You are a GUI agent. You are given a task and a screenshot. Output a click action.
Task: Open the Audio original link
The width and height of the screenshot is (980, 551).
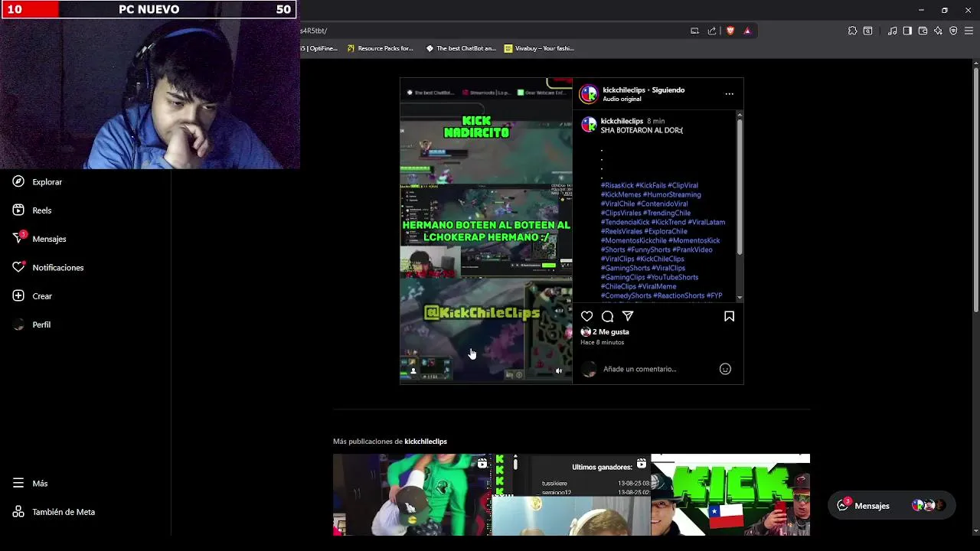622,99
